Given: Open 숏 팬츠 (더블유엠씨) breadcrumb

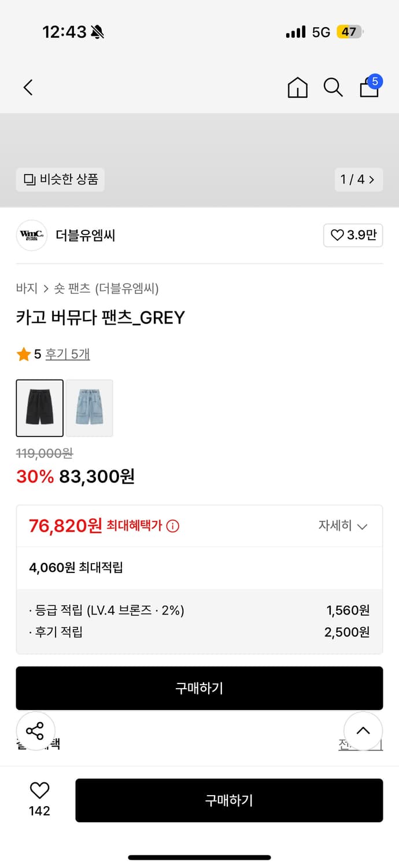Looking at the screenshot, I should [x=106, y=288].
